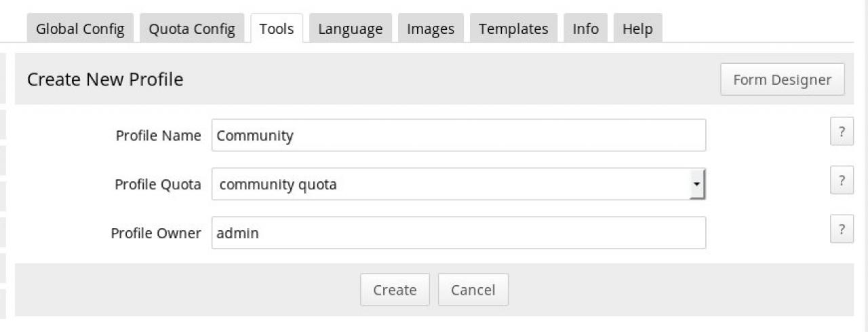Open the Form Designer
868x332 pixels.
coord(782,79)
